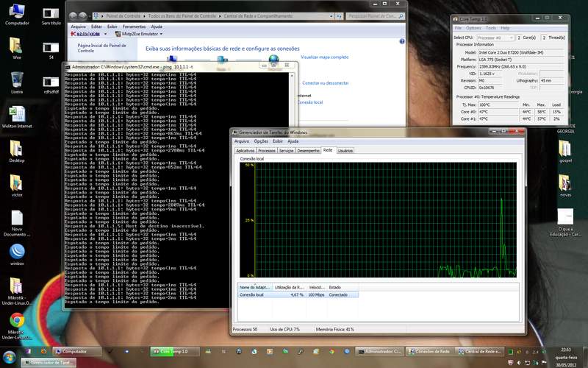Click the Intel Core 2 Duo model field

[x=521, y=52]
